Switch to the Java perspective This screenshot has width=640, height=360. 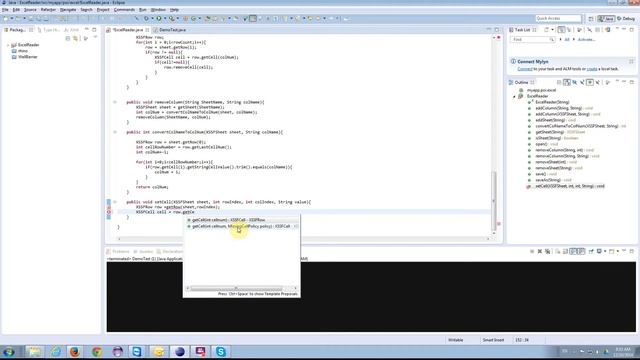point(606,18)
